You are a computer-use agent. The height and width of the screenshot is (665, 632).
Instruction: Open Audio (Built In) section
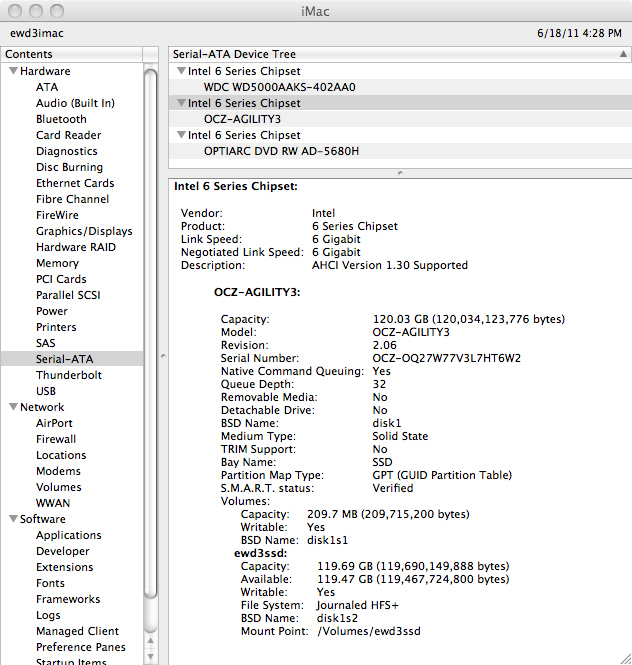point(75,103)
